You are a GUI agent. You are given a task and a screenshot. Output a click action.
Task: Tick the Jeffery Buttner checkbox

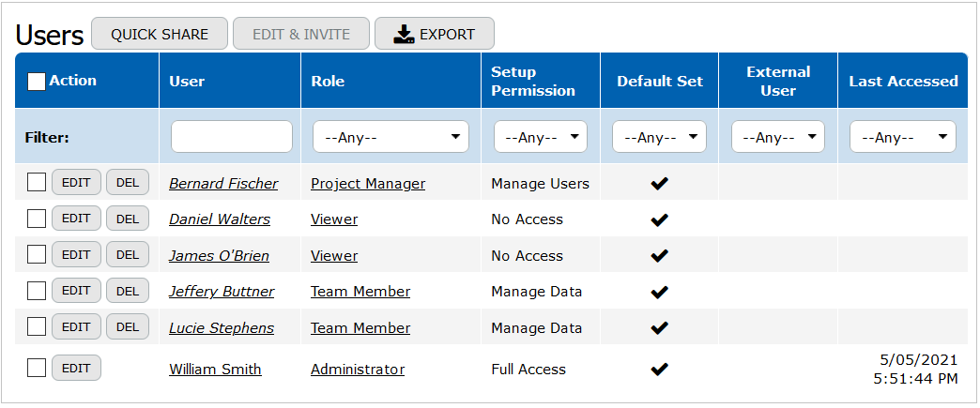tap(37, 291)
